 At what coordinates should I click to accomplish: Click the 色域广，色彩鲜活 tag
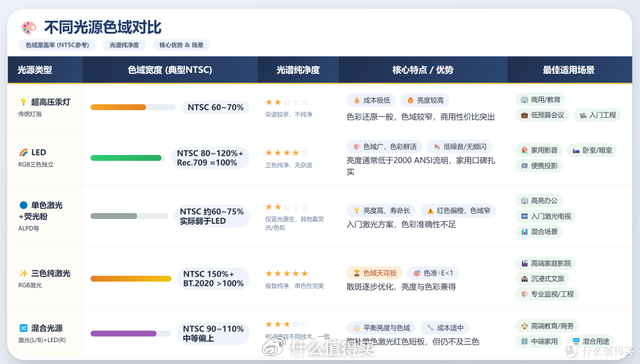[384, 146]
